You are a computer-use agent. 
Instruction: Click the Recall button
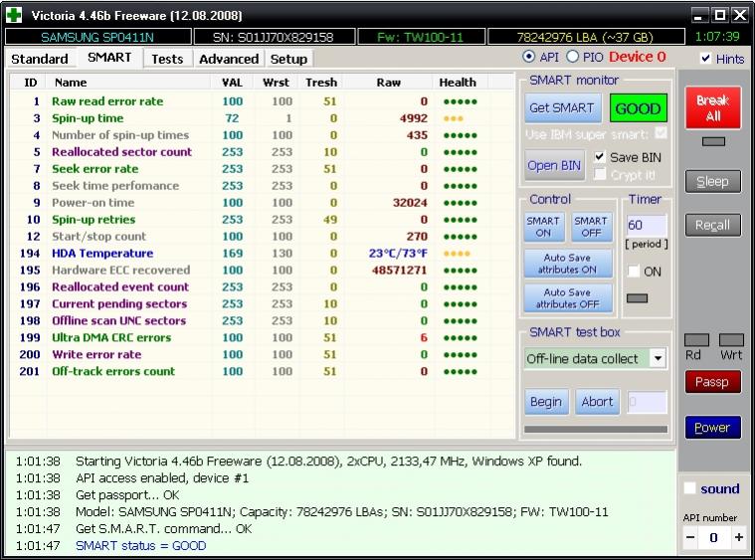pyautogui.click(x=712, y=225)
